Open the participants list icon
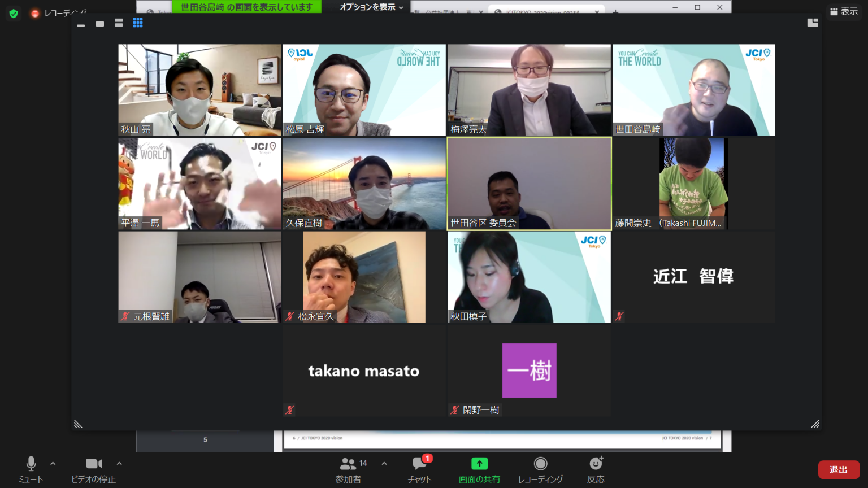The height and width of the screenshot is (488, 868). 348,464
